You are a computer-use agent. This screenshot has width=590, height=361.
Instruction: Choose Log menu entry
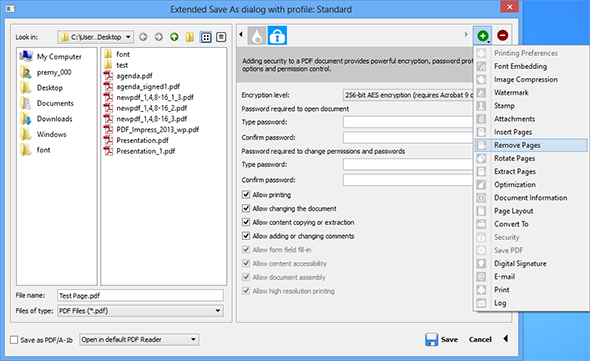pos(531,303)
